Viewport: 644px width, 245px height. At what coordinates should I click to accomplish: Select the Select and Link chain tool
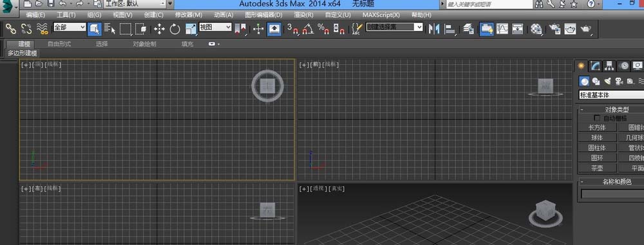(x=10, y=29)
